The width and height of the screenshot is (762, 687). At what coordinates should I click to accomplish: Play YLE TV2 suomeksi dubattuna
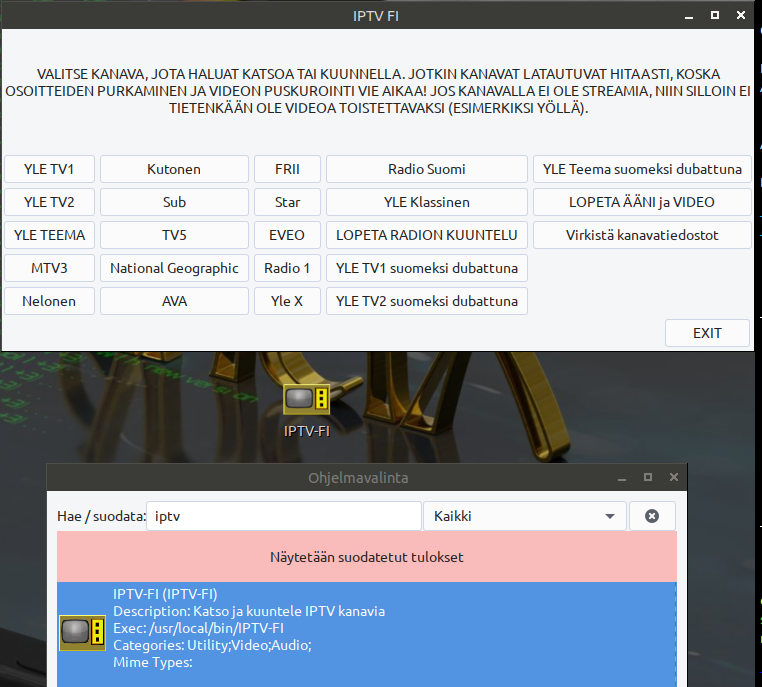tap(427, 301)
